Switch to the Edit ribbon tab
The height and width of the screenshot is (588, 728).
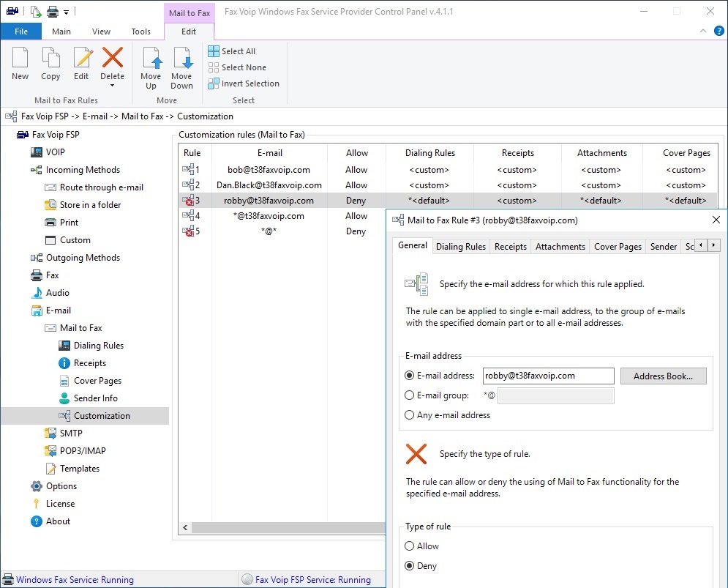click(189, 31)
